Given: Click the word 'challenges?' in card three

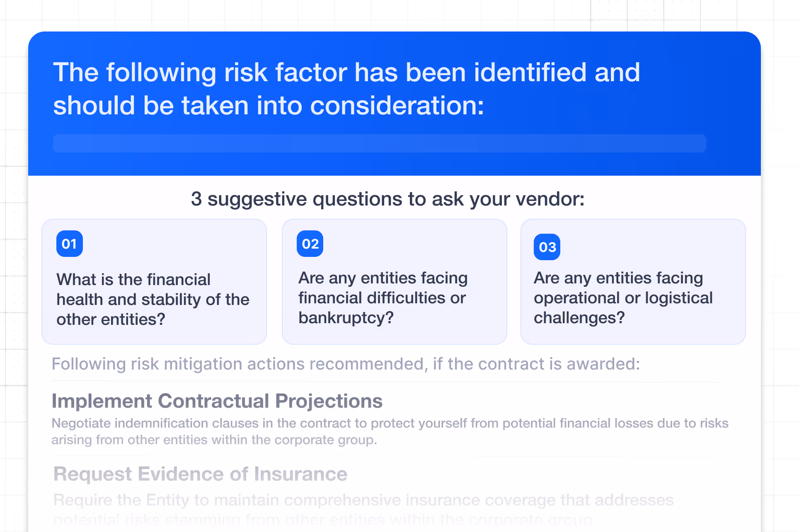Looking at the screenshot, I should [x=579, y=318].
